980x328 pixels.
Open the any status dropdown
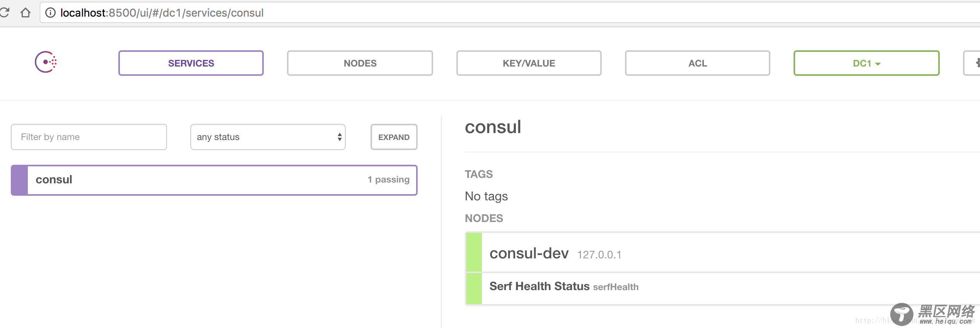(268, 137)
